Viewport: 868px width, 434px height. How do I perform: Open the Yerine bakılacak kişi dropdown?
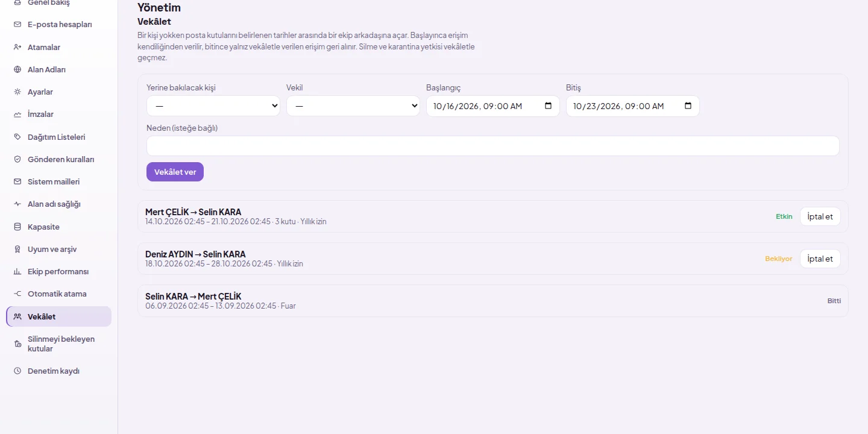[x=213, y=106]
